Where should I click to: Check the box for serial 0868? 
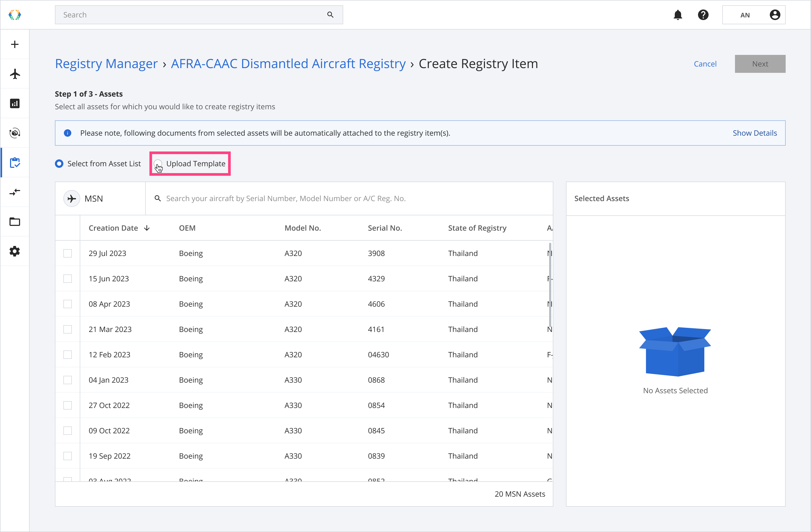(68, 380)
